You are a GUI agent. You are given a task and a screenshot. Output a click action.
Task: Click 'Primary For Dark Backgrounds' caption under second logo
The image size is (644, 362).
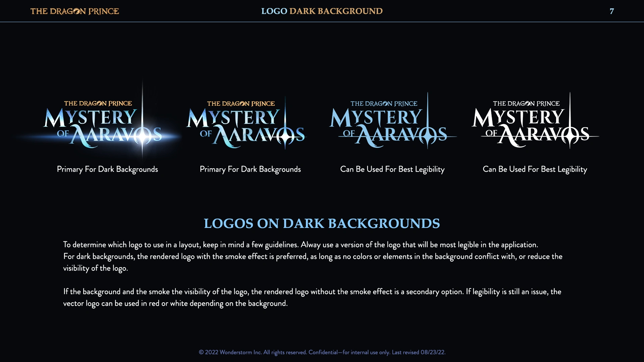coord(250,169)
